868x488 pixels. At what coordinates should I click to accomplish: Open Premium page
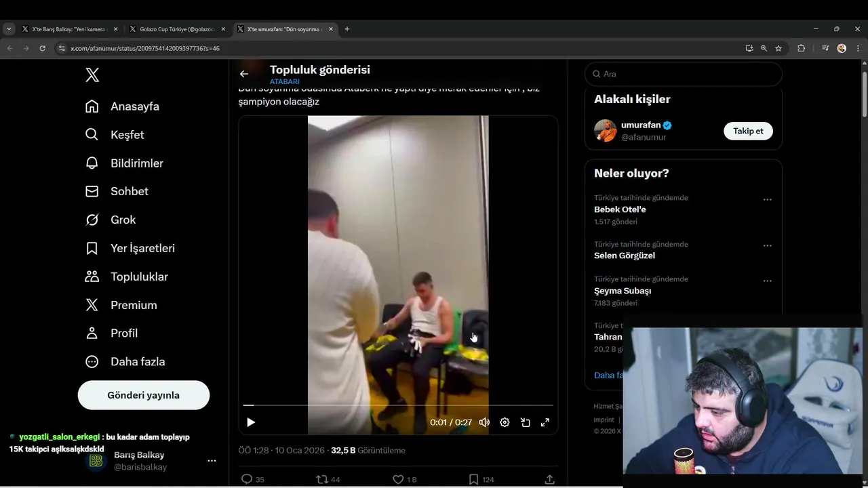pos(121,305)
